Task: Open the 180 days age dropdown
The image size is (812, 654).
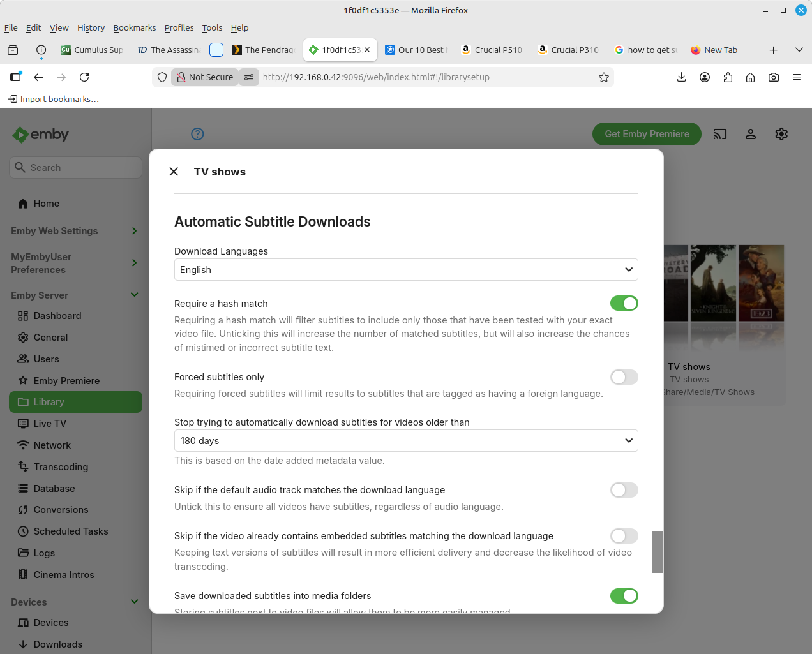Action: tap(406, 441)
